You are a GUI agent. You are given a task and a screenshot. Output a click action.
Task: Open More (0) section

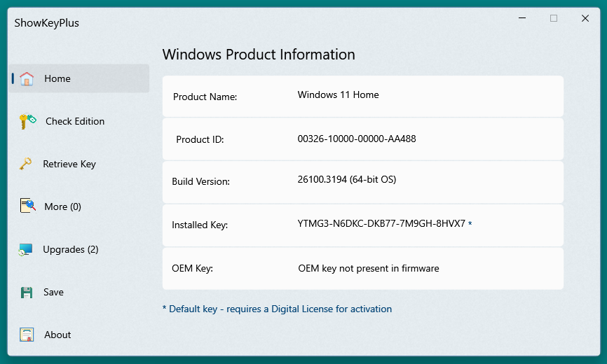click(x=62, y=206)
